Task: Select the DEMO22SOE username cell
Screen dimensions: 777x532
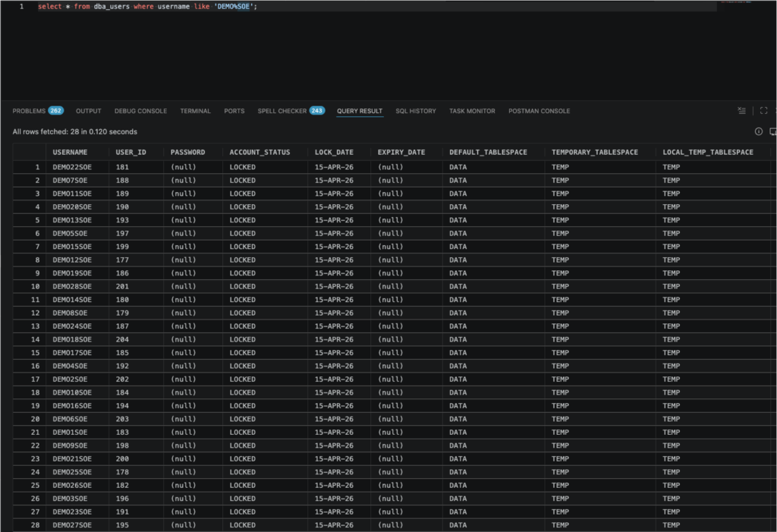Action: point(77,167)
